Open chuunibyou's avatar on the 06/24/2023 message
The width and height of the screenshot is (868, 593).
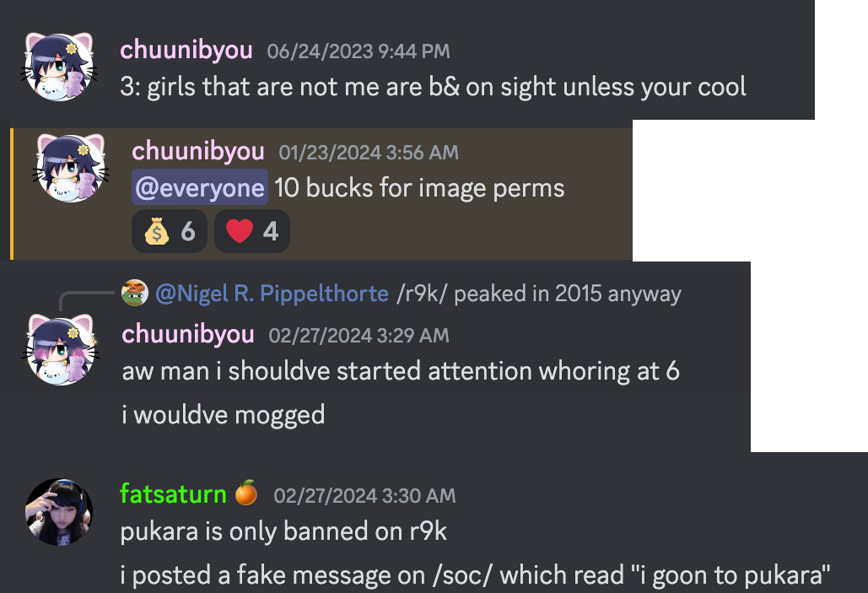coord(59,67)
